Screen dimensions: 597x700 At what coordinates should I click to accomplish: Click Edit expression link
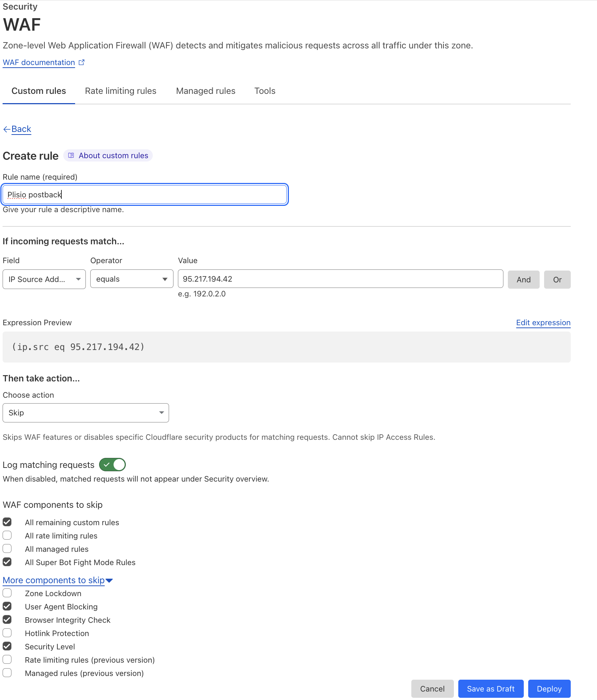[543, 323]
